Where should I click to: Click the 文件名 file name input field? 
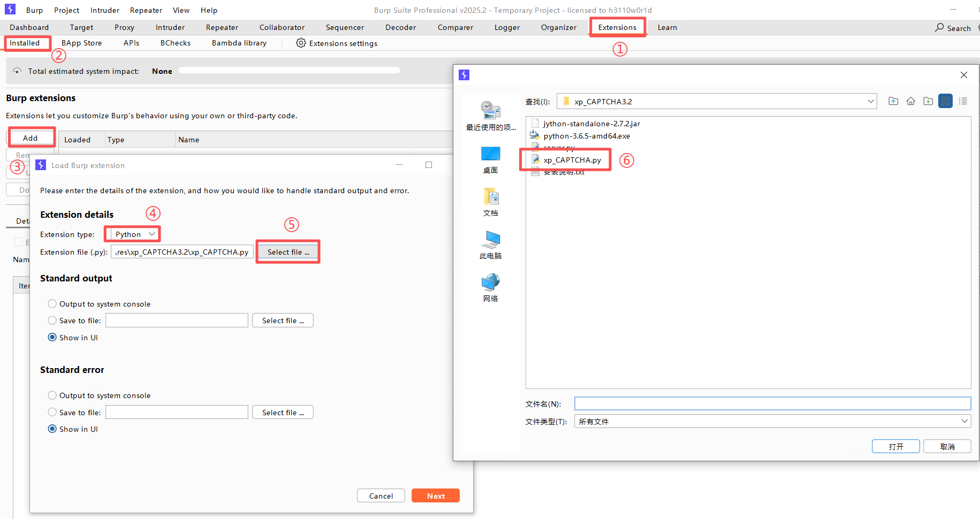pyautogui.click(x=772, y=403)
